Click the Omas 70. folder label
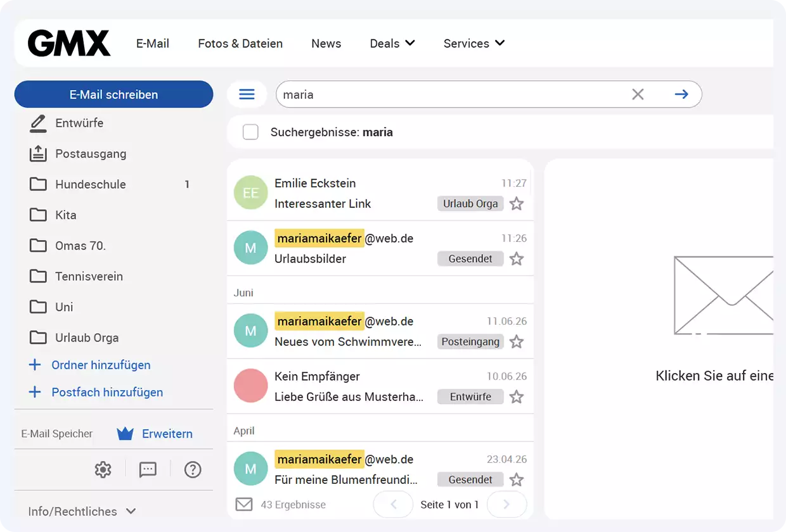The image size is (786, 532). tap(81, 245)
